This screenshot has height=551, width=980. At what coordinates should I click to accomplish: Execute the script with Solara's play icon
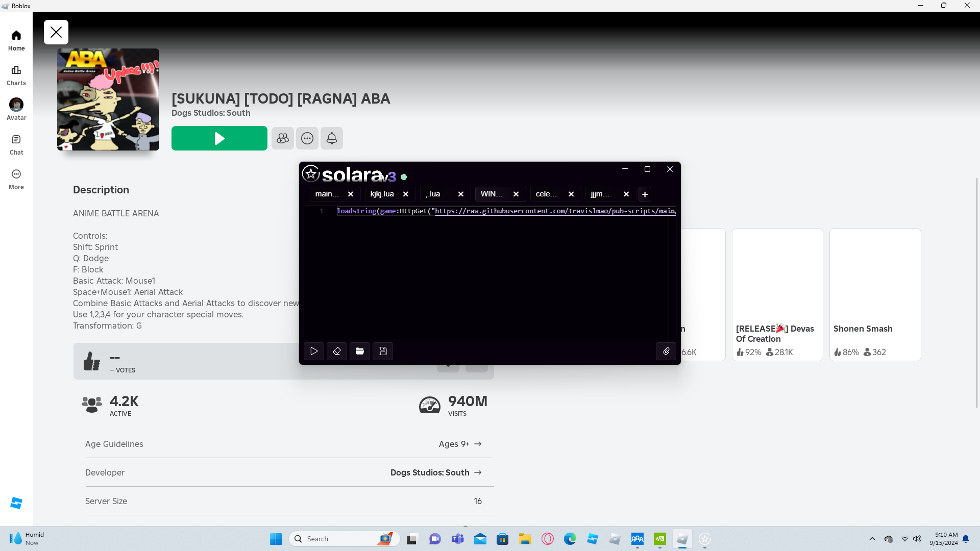314,351
